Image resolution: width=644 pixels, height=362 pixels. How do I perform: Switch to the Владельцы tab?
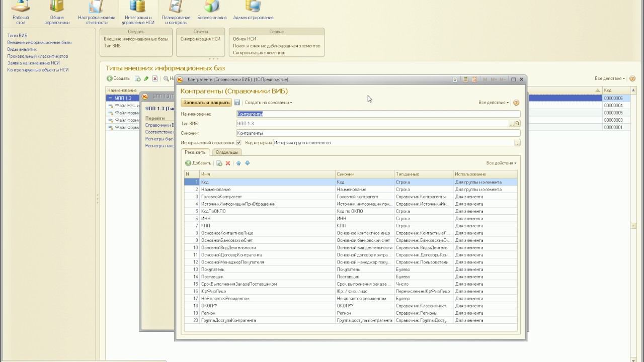point(227,152)
